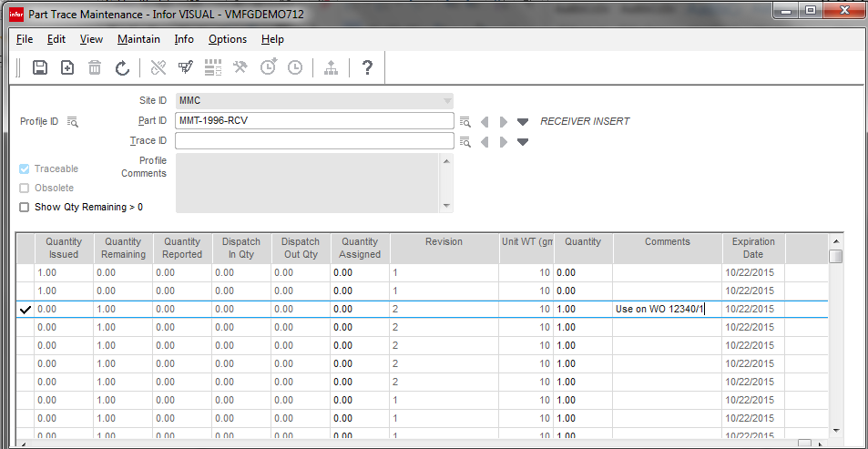
Task: Click the 'Use on WO 12340/1' comments cell
Action: 667,310
